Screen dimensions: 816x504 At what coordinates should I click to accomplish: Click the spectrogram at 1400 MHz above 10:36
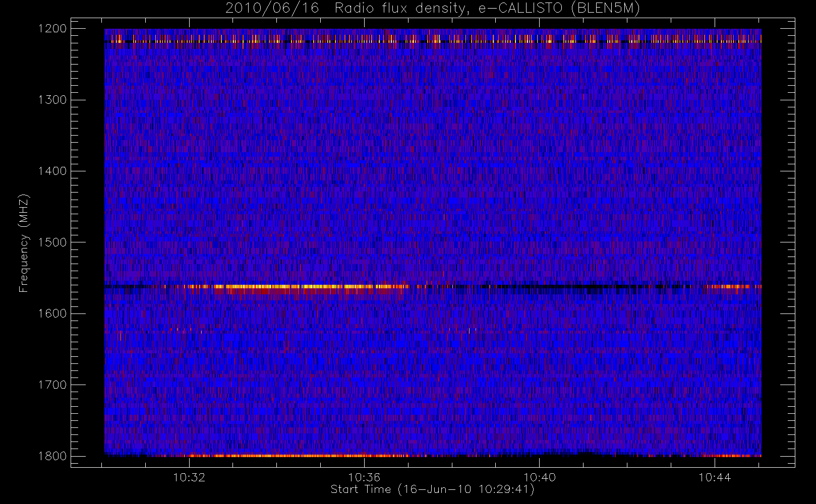point(364,171)
